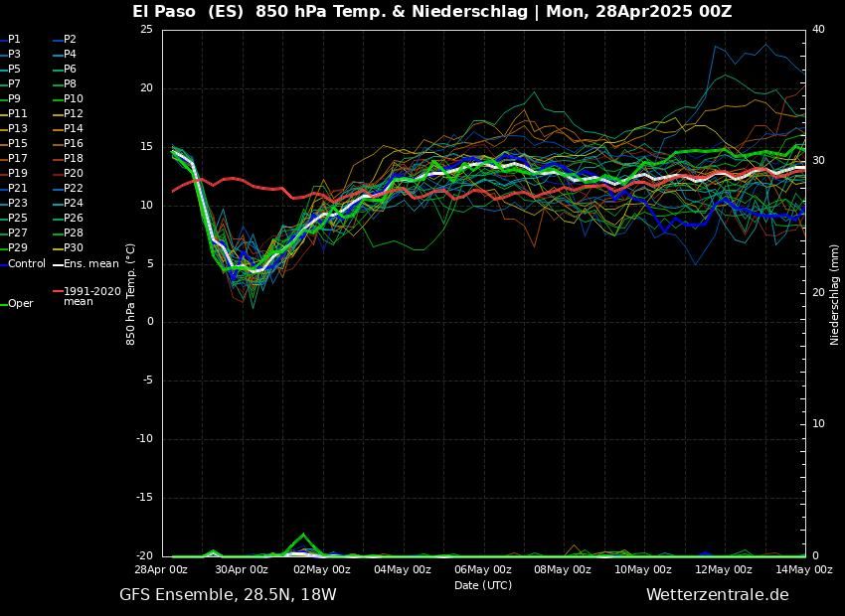Click the 10May 00z date label
Screen dimensions: 845x616
tap(644, 569)
